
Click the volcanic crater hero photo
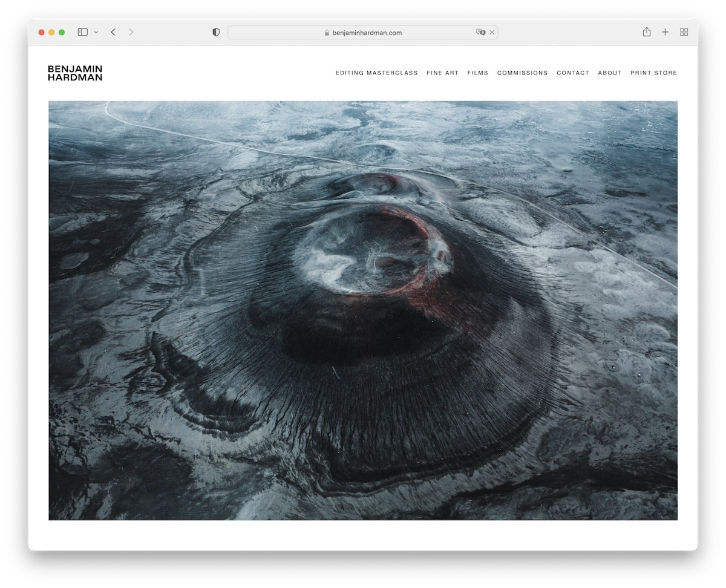[x=363, y=310]
